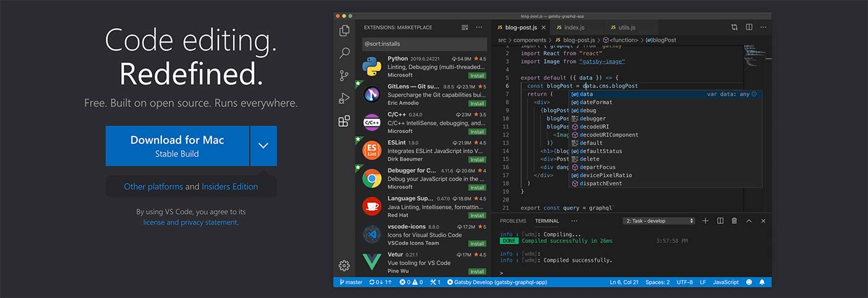This screenshot has height=298, width=868.
Task: Click Ln 6, Col 21 in status bar
Action: point(624,282)
